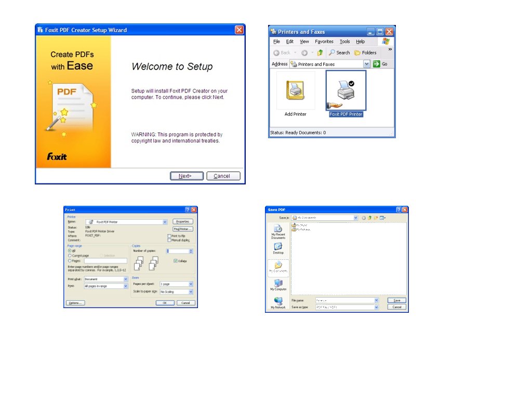532x399 pixels.
Task: Open the Add Printer icon
Action: point(295,91)
